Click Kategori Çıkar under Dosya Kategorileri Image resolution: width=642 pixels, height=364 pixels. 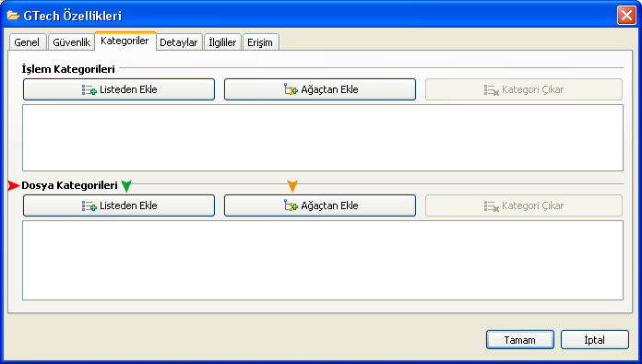click(x=524, y=205)
